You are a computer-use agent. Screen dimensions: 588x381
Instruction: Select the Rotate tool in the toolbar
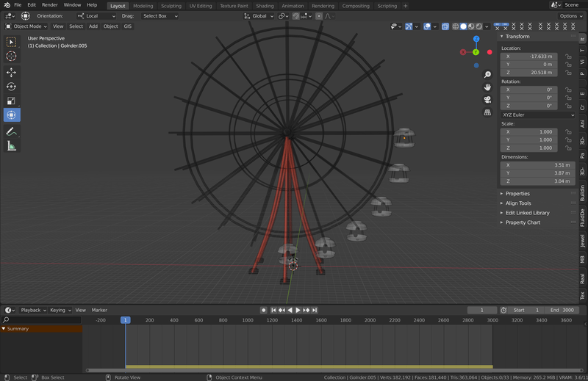tap(11, 87)
